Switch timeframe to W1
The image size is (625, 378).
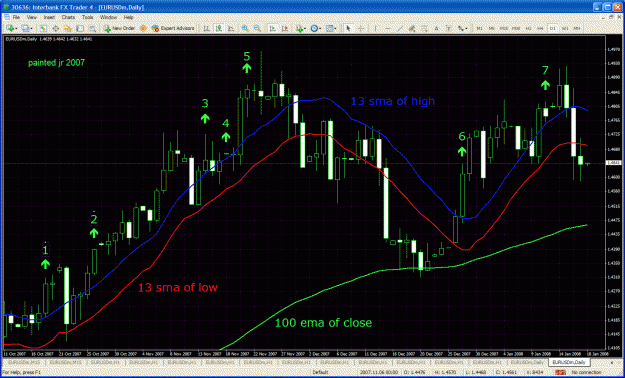[565, 28]
